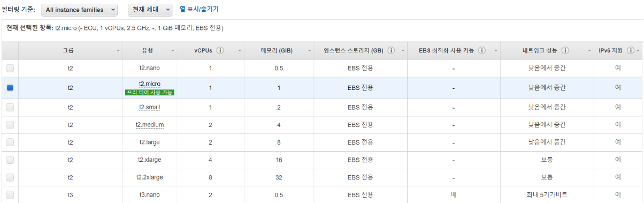Click the 현재 선택된 항목 summary text
The width and height of the screenshot is (644, 203).
coord(114,28)
